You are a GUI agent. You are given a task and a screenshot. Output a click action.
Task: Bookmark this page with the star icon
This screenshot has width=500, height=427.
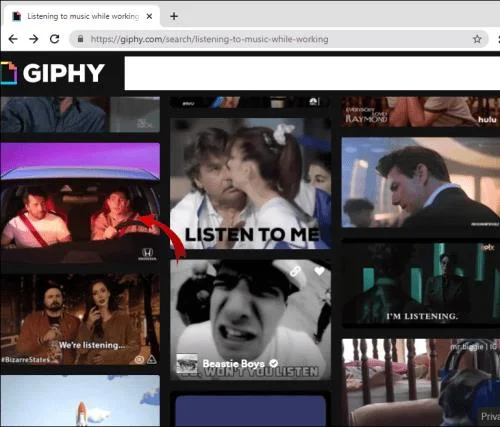(477, 39)
